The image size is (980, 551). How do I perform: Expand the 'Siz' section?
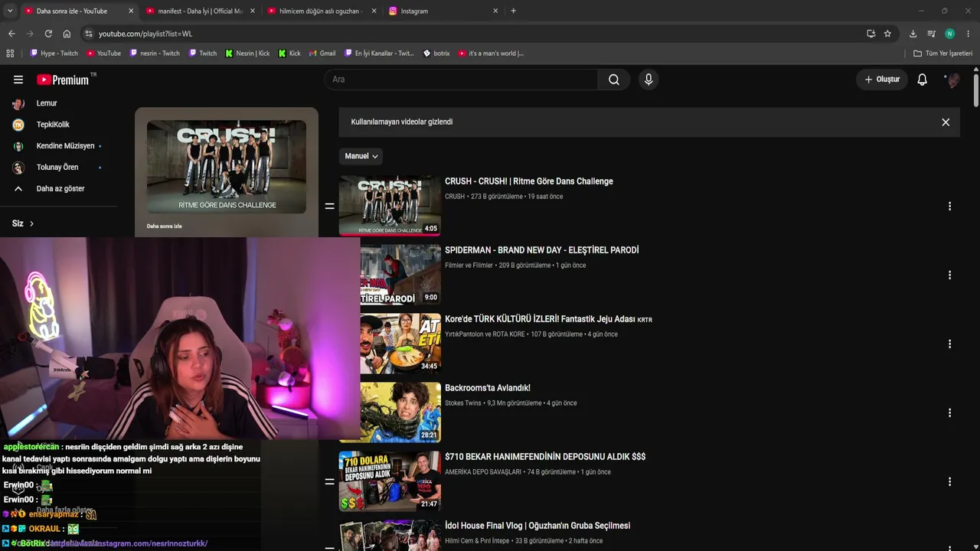[x=23, y=223]
